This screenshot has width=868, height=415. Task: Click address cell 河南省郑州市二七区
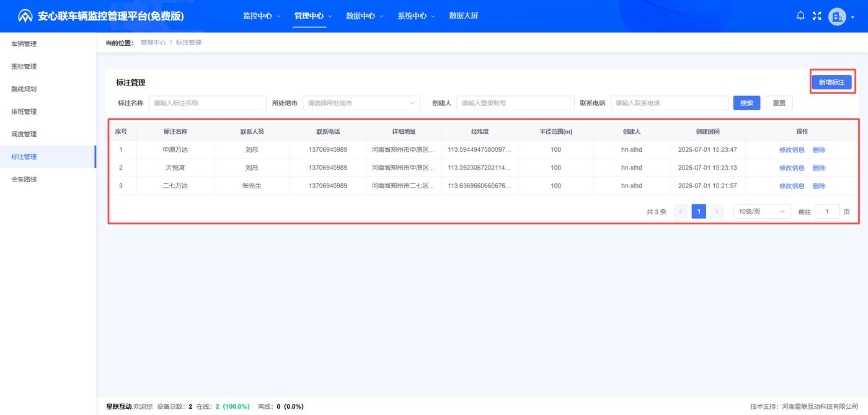(404, 186)
